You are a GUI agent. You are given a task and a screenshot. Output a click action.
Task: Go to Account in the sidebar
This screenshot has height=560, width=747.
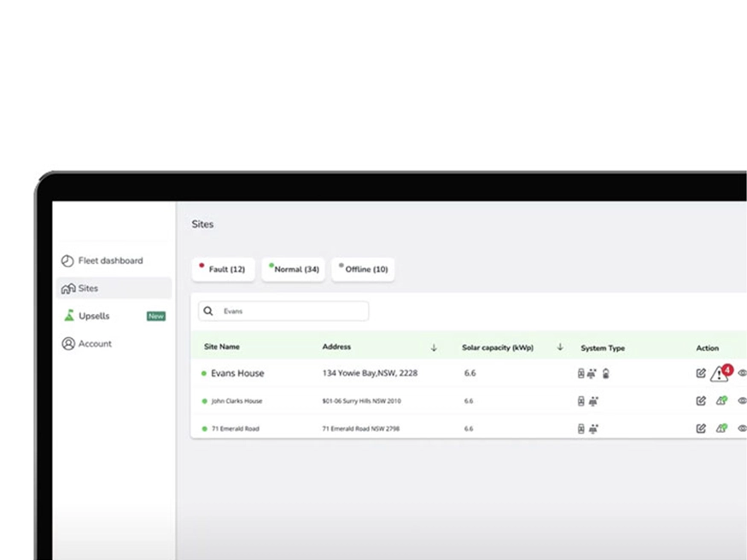(95, 344)
